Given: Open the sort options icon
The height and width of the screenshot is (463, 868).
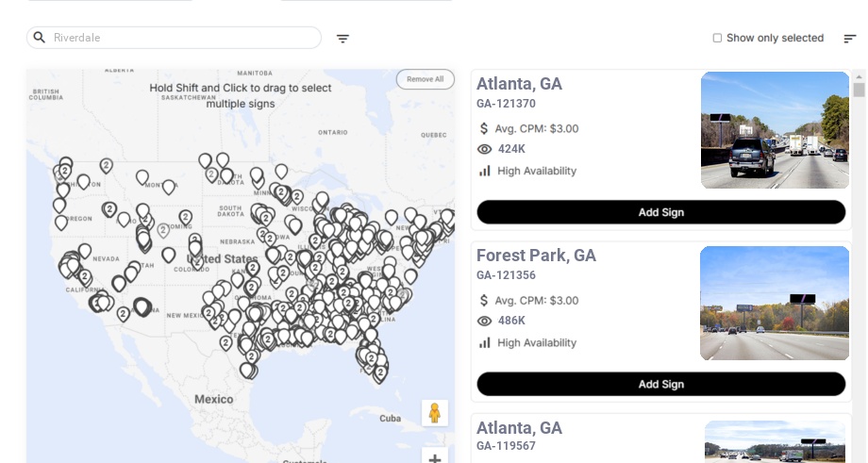Looking at the screenshot, I should [849, 39].
